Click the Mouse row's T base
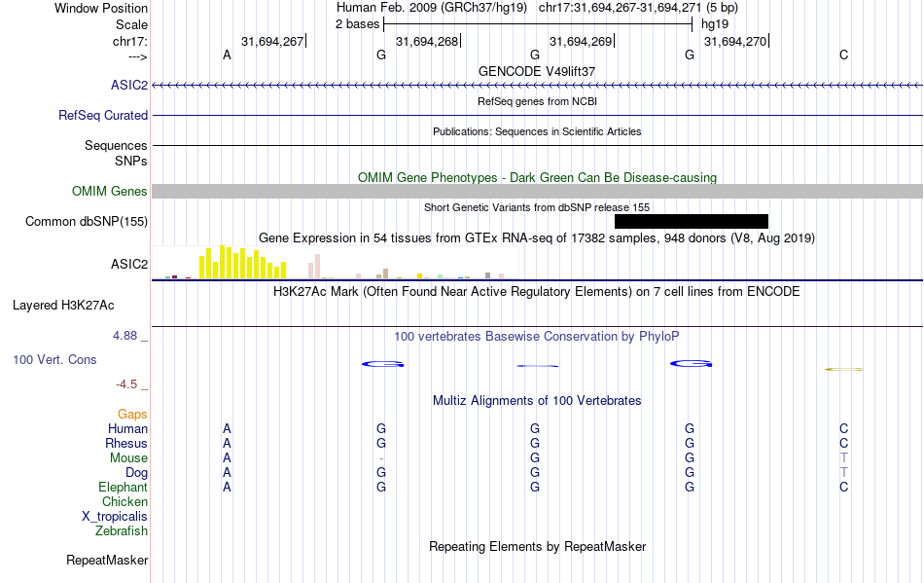Viewport: 924px width, 583px height. click(844, 458)
